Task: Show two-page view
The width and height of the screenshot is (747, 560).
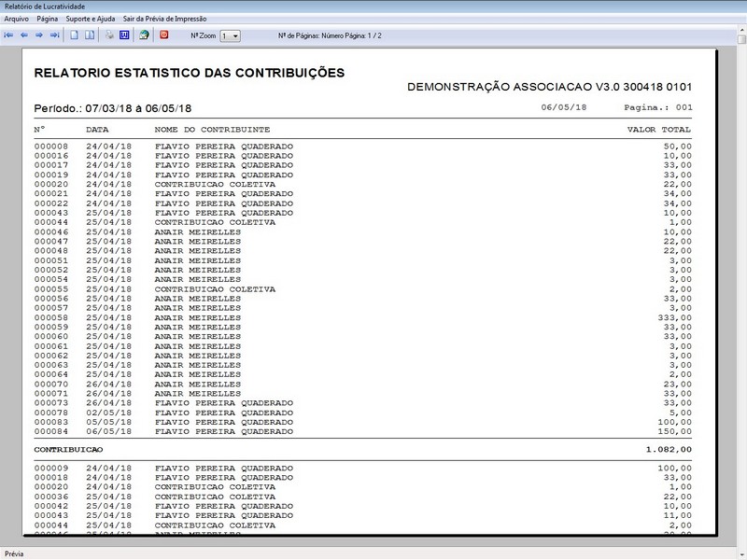Action: (90, 35)
